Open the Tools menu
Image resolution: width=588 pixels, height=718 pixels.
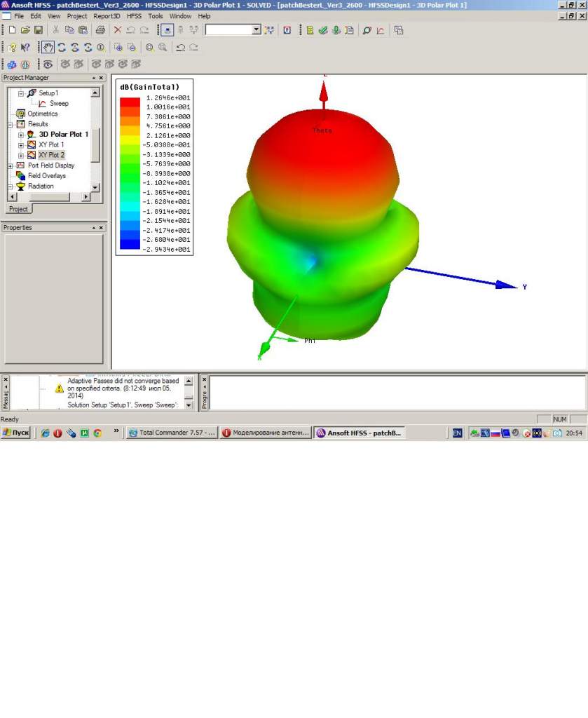click(x=155, y=16)
